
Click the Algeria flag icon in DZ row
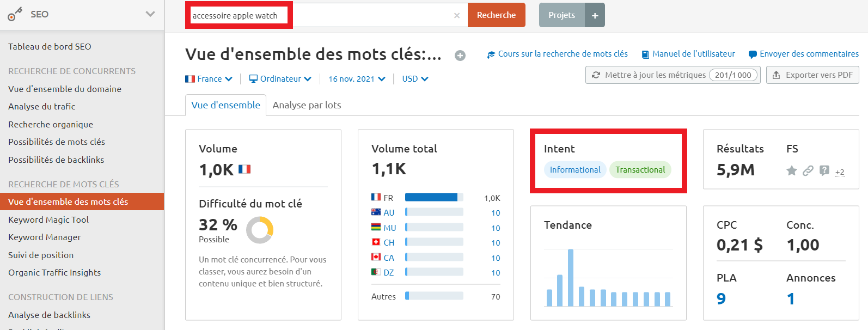tap(376, 272)
